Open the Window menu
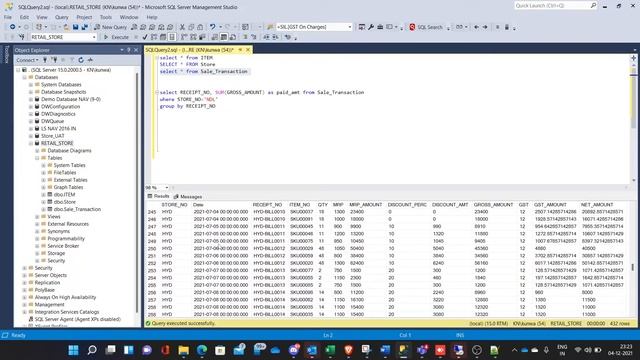640x360 pixels. (x=129, y=17)
